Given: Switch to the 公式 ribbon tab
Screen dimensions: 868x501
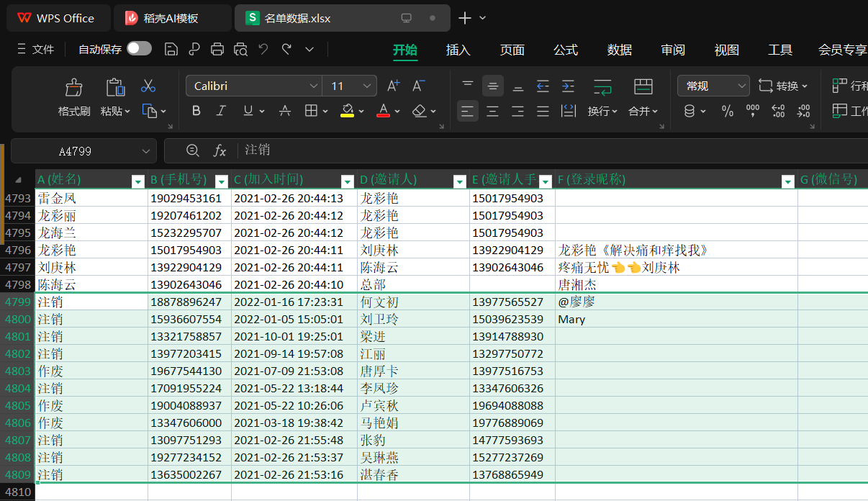Looking at the screenshot, I should [x=566, y=50].
